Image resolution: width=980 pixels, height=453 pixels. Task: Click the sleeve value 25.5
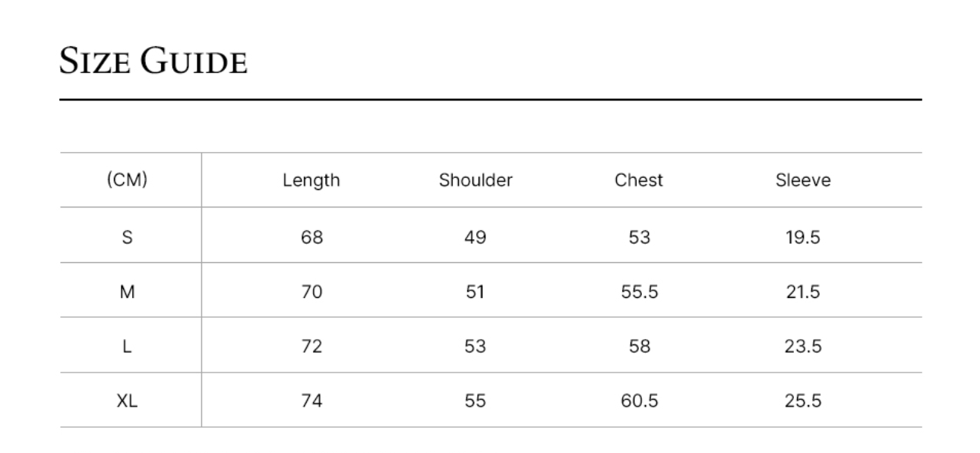pyautogui.click(x=803, y=401)
